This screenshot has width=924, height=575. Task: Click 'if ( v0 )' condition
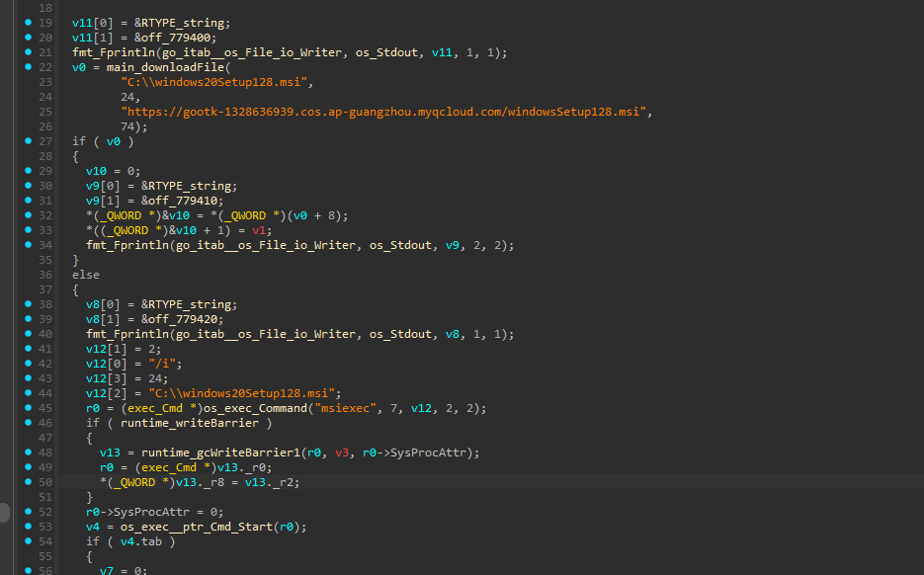[x=103, y=141]
